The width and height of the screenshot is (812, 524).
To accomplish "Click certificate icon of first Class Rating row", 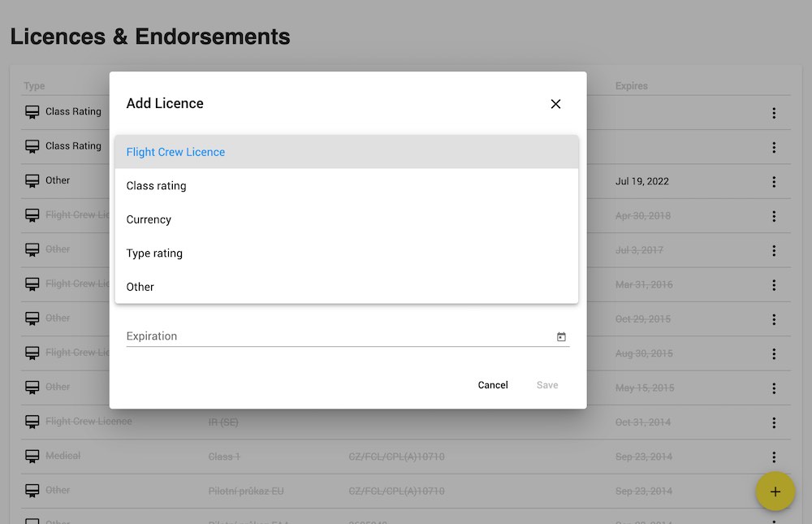I will coord(32,112).
